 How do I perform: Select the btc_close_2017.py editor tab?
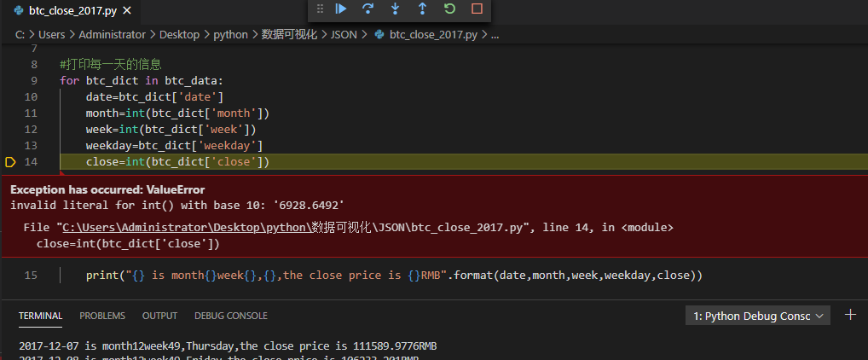(70, 10)
